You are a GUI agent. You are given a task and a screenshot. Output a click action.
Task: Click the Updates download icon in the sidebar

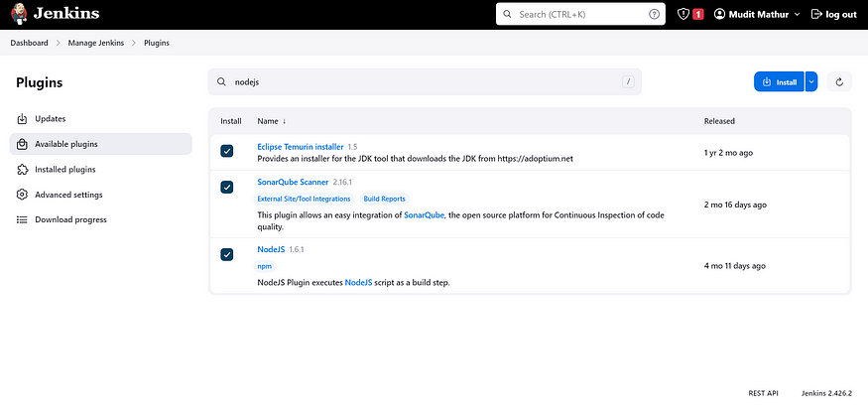(22, 118)
